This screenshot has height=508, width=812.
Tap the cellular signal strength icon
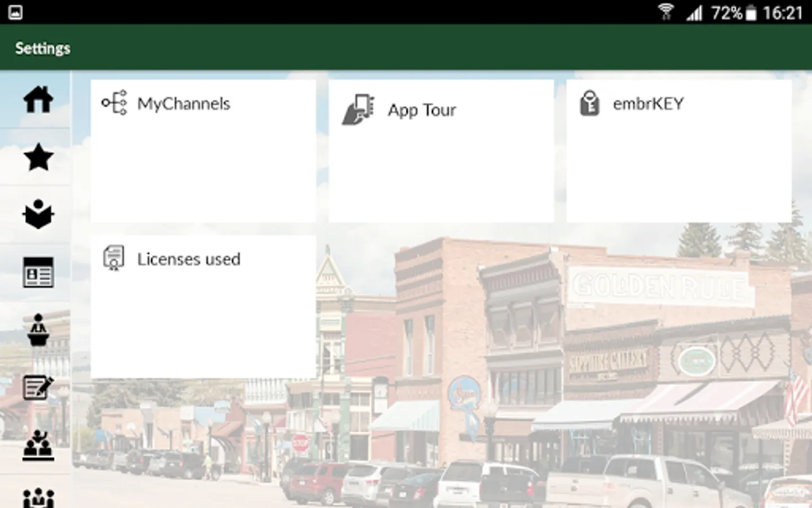pos(695,12)
